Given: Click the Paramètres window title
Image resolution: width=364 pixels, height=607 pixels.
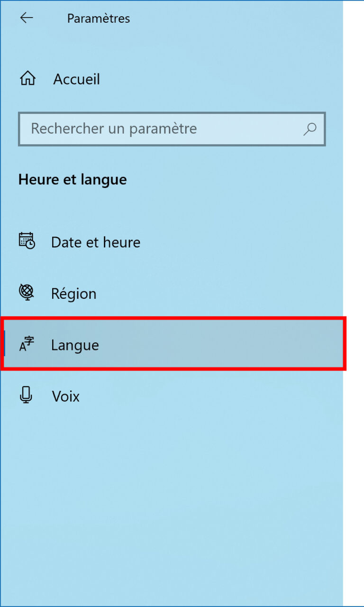Looking at the screenshot, I should tap(99, 18).
